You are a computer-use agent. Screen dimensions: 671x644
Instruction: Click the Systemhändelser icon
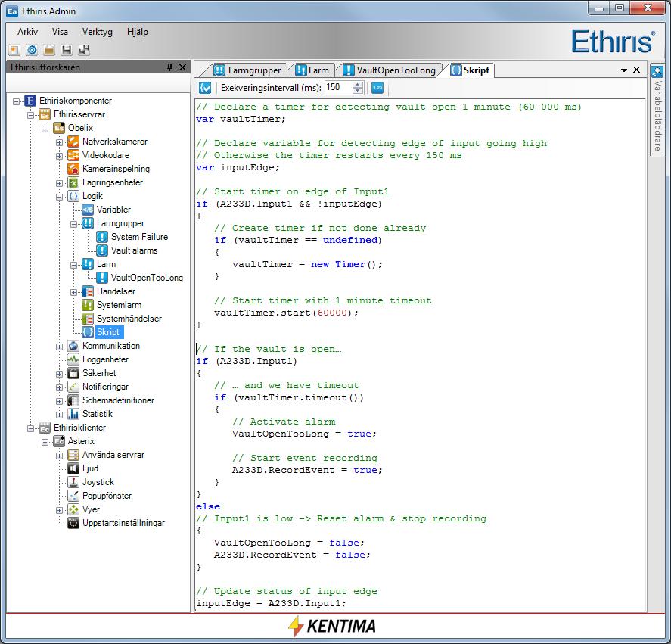pyautogui.click(x=88, y=319)
